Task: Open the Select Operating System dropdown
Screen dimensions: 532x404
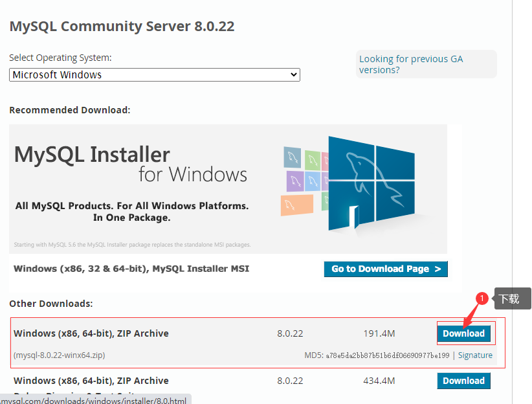Action: coord(155,74)
